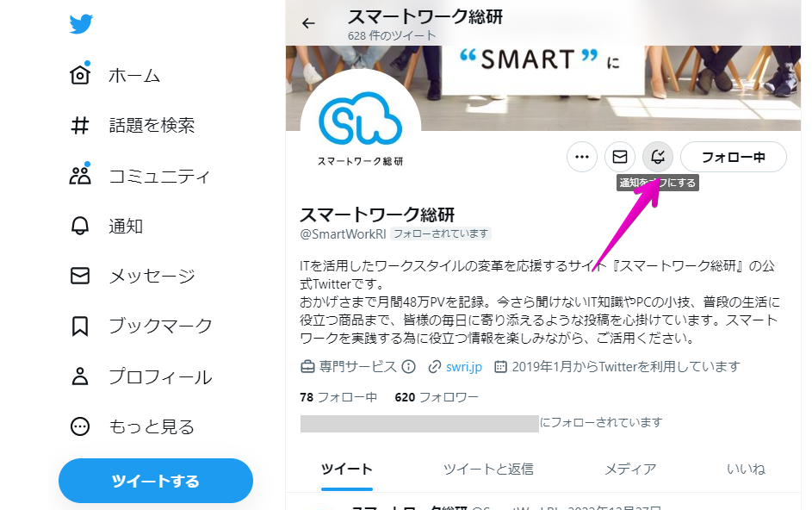Send a message via the envelope button
Image resolution: width=812 pixels, height=510 pixels.
620,157
